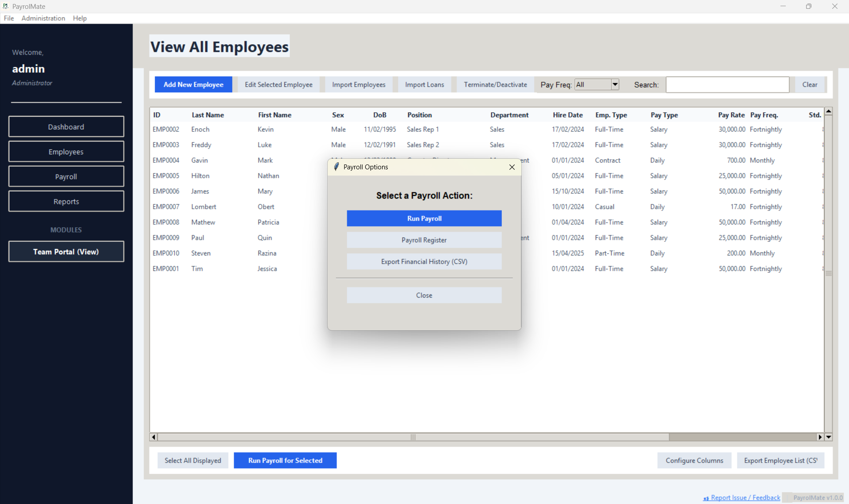The image size is (849, 504).
Task: Open the File menu
Action: (x=8, y=18)
